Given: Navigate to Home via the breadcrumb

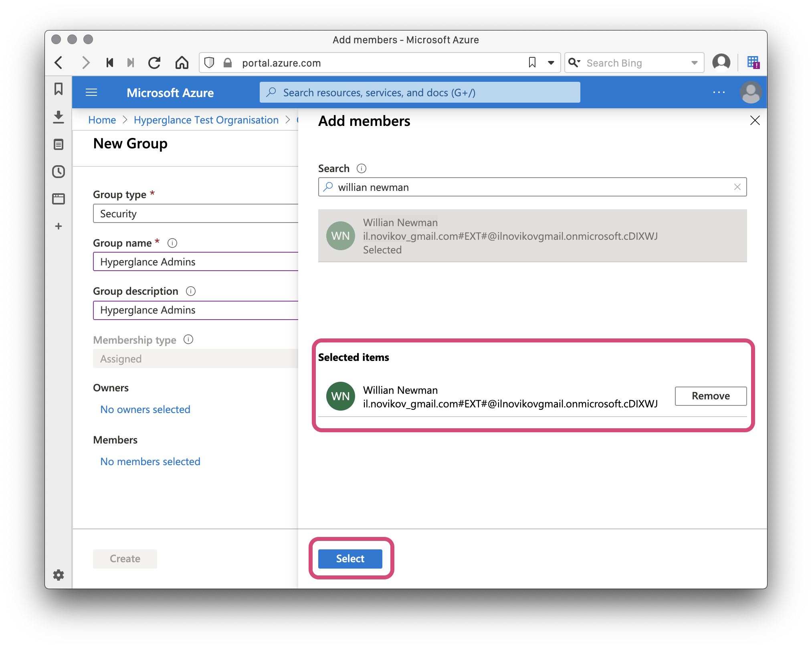Looking at the screenshot, I should coord(102,119).
